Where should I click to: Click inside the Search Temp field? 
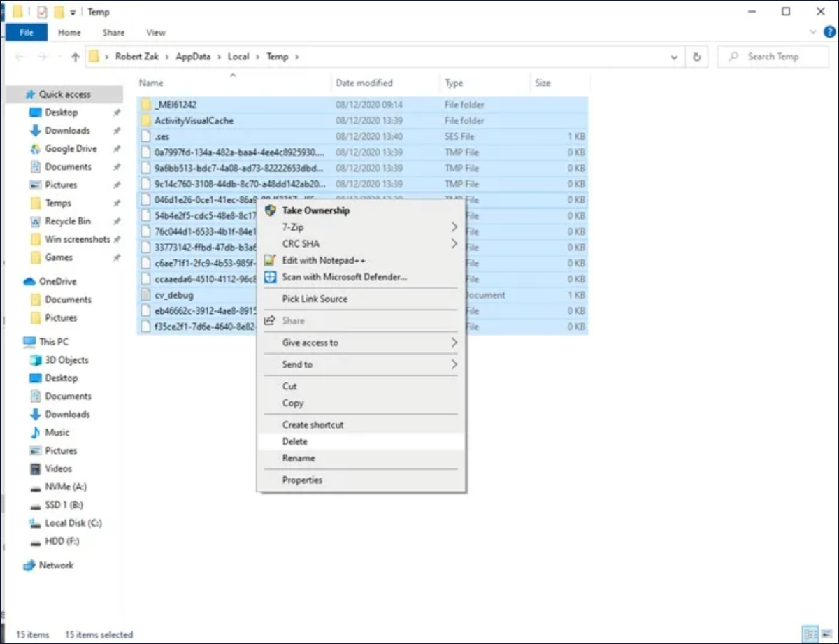pyautogui.click(x=773, y=57)
